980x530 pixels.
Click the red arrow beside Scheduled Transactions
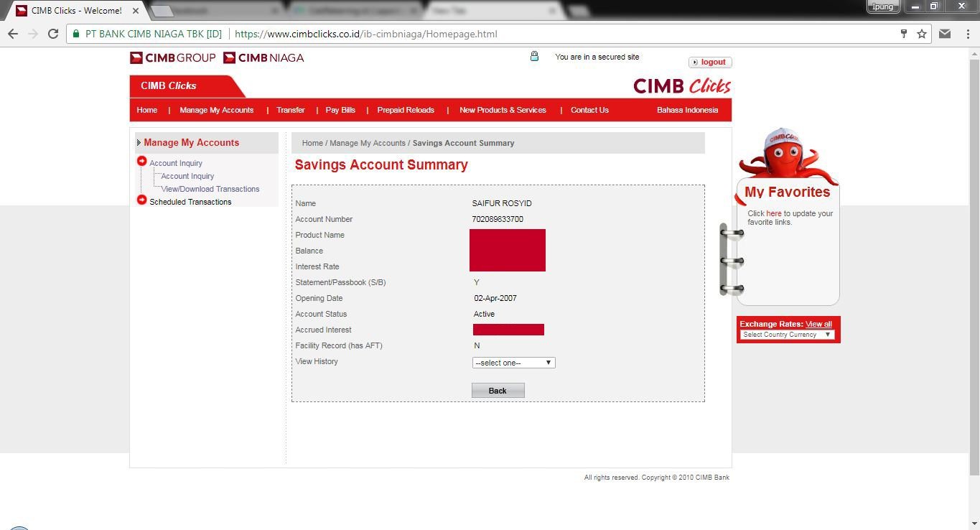[x=141, y=200]
